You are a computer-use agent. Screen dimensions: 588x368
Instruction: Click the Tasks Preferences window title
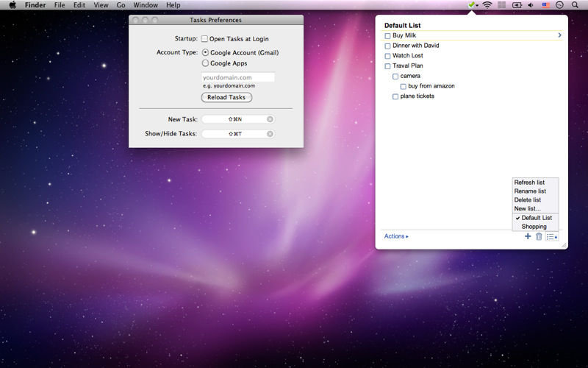point(215,20)
